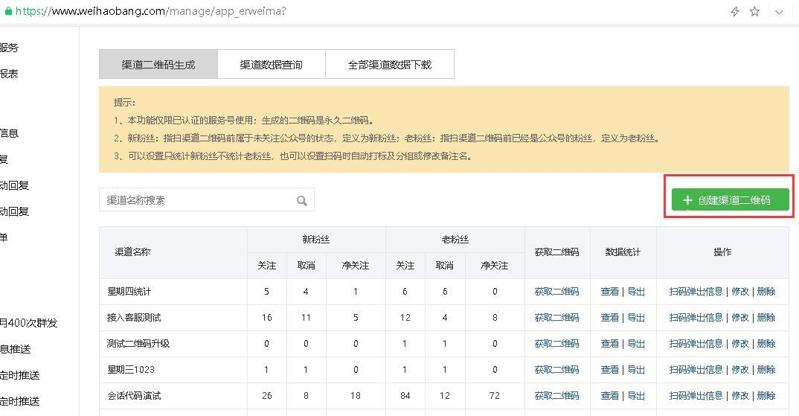Select the 全部渠道数据下载 tab
Screen dimensions: 799x416
point(390,65)
